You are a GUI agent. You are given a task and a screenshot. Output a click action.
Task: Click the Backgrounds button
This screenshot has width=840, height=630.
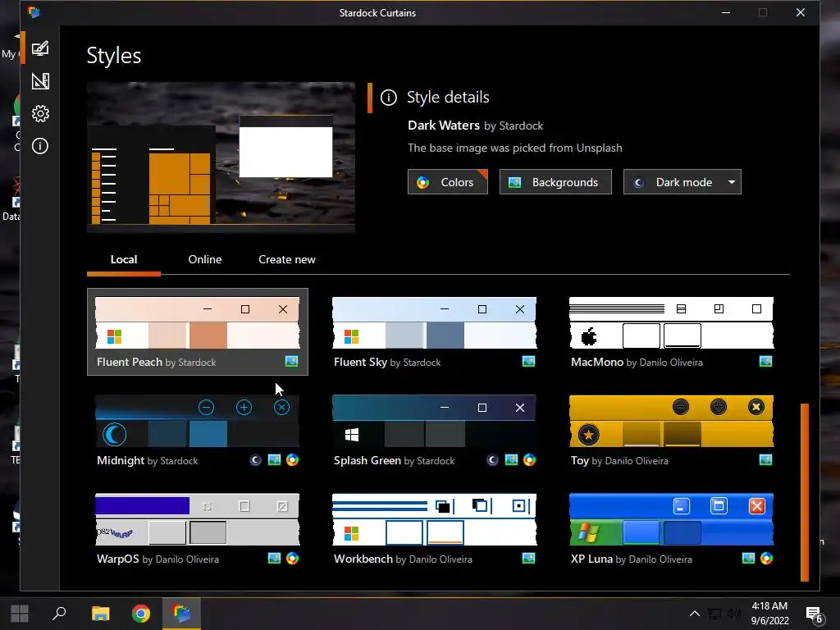point(555,182)
